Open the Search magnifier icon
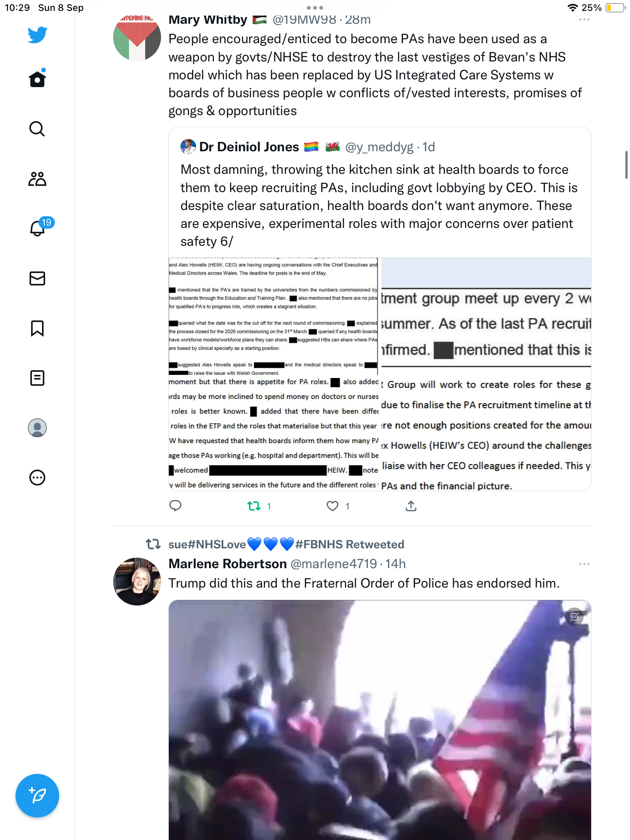 (37, 129)
